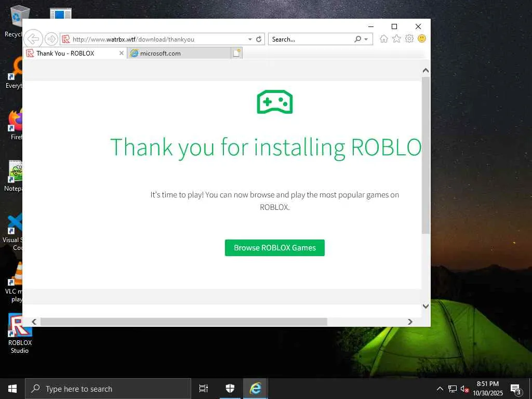Maximize the Internet Explorer window
The image size is (532, 399).
394,26
